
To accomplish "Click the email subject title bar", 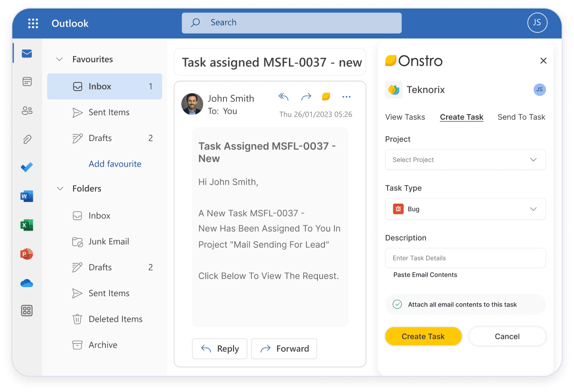I will 270,62.
